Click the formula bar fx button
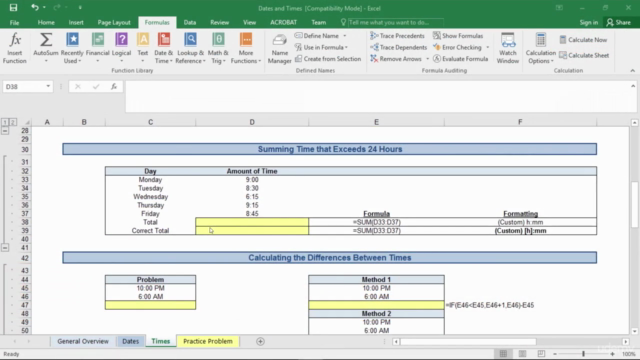 coord(114,87)
